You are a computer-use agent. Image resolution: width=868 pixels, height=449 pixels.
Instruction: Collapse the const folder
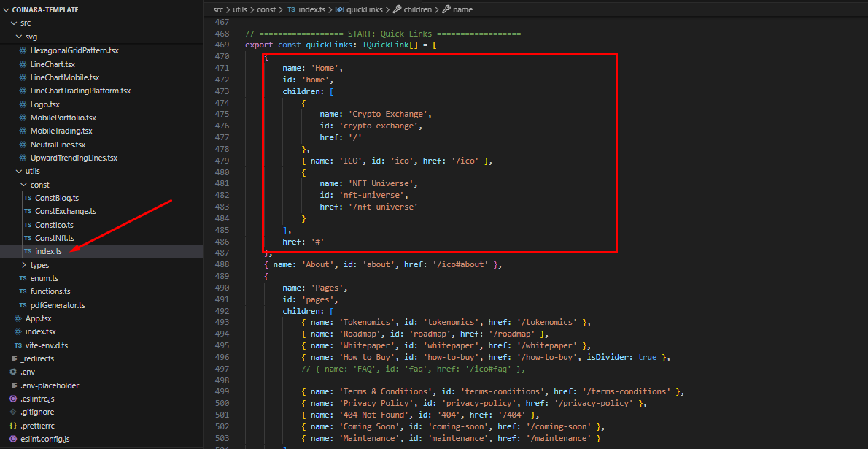point(23,185)
